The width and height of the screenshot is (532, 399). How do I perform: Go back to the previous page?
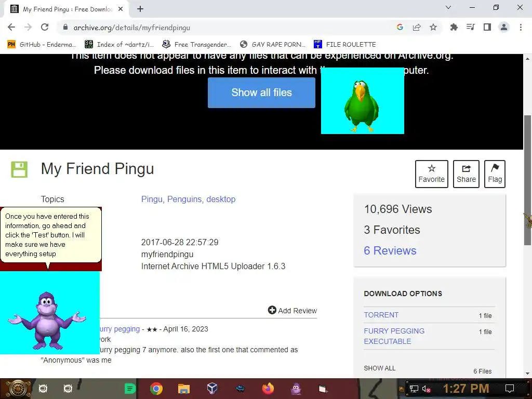(11, 28)
